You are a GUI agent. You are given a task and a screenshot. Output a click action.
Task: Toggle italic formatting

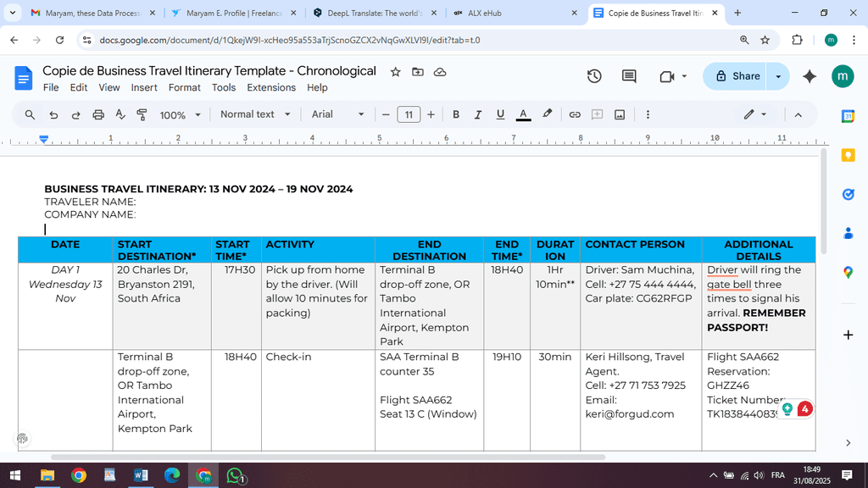478,114
